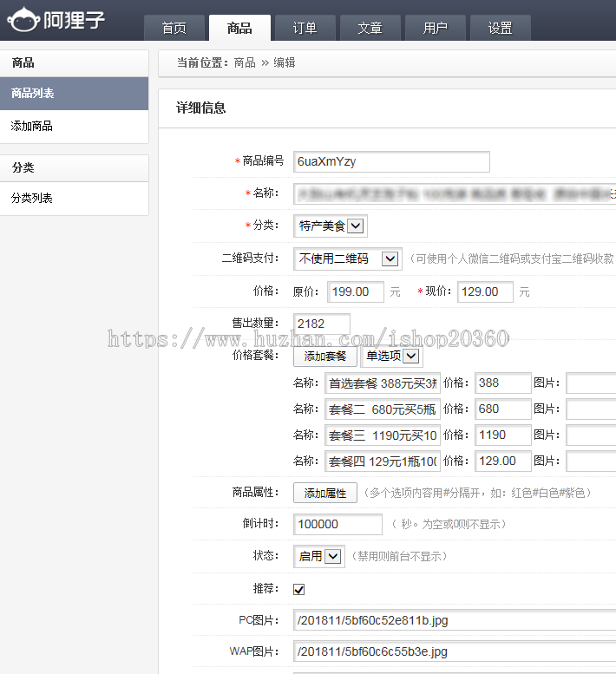The height and width of the screenshot is (674, 616).
Task: Focus the 倒计时 field with 100000
Action: (x=337, y=525)
